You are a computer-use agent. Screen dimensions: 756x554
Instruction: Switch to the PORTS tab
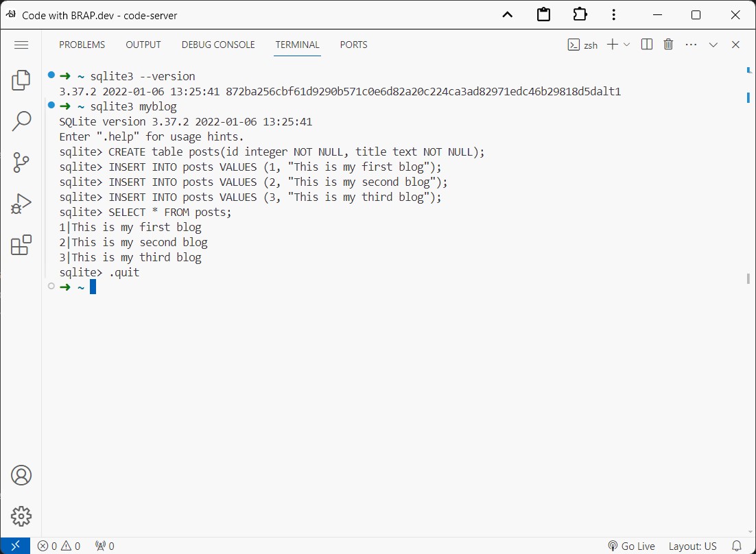(353, 45)
